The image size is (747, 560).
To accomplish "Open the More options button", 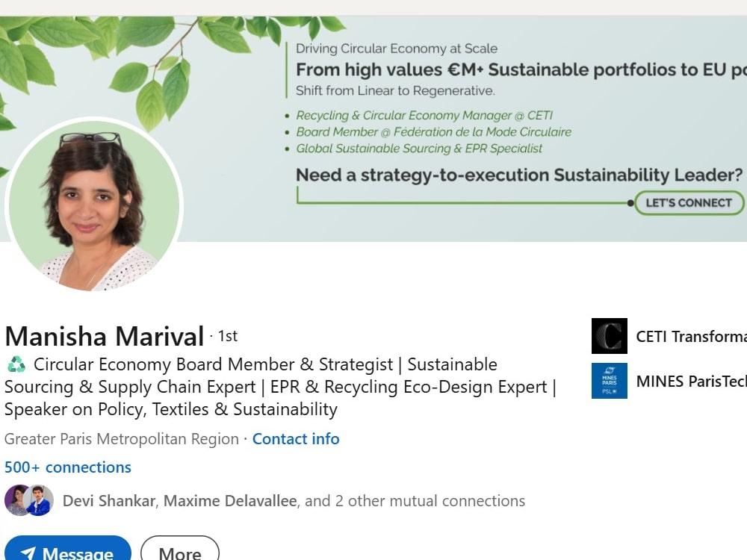I will [180, 548].
